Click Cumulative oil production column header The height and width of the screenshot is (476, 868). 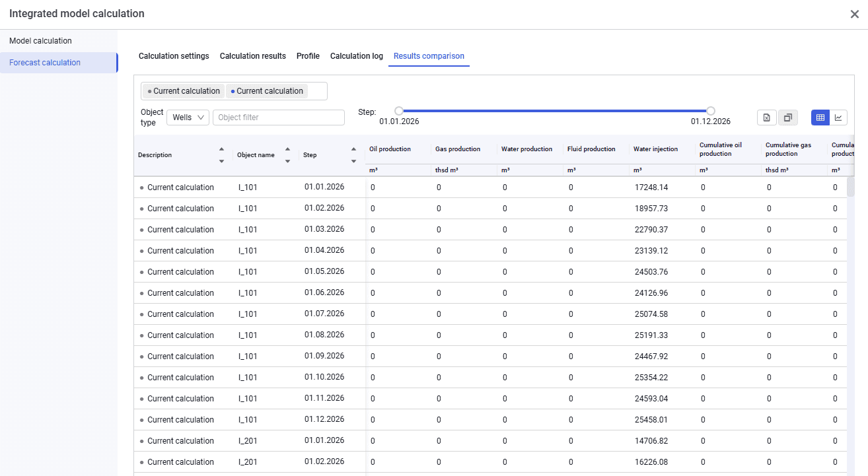(721, 149)
